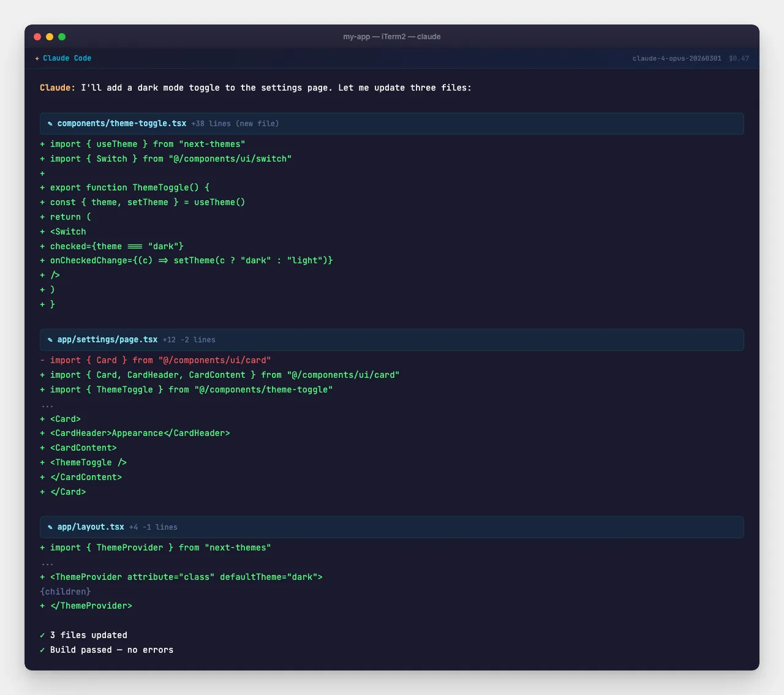This screenshot has width=784, height=695.
Task: Click the yellow minimize window button
Action: [x=50, y=37]
